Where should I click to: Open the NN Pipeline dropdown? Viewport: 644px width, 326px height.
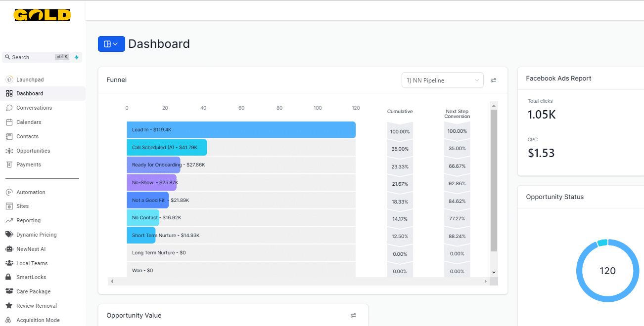pyautogui.click(x=442, y=80)
